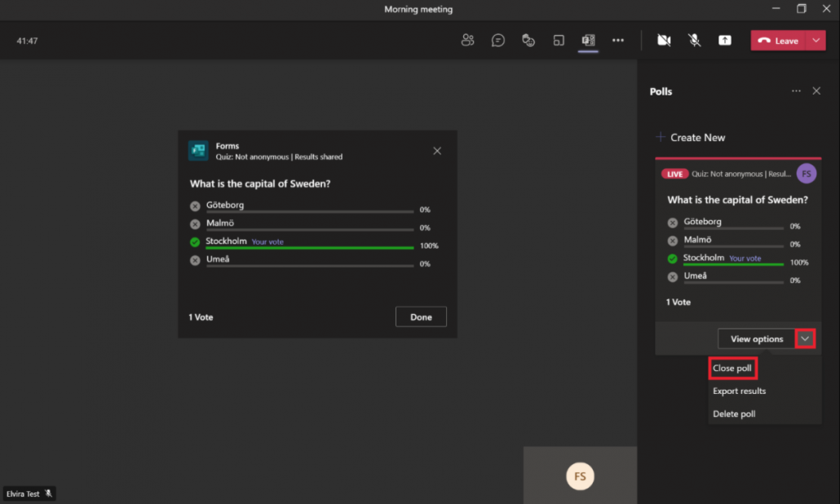840x504 pixels.
Task: Create New poll
Action: point(691,138)
